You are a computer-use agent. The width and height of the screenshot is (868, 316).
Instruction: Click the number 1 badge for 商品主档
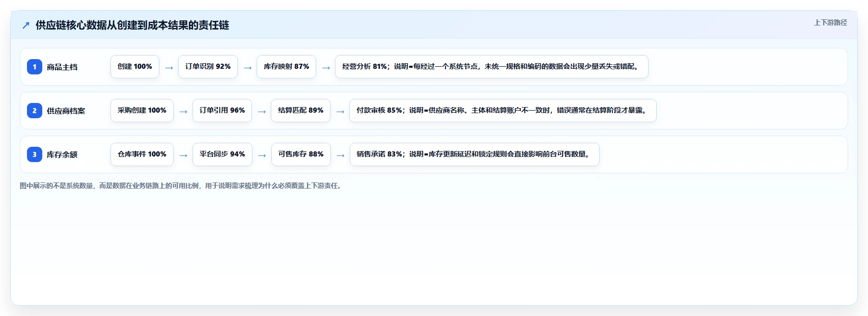tap(35, 67)
